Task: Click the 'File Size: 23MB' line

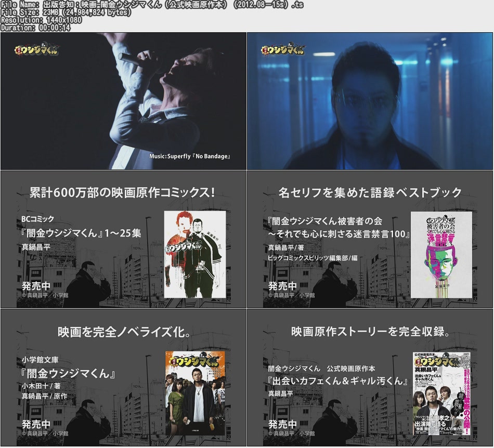Action: pyautogui.click(x=66, y=12)
